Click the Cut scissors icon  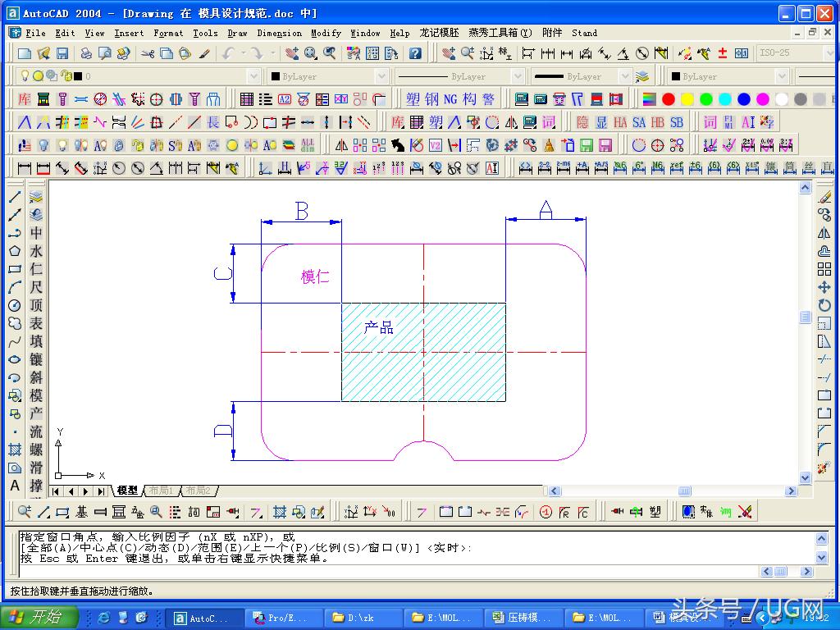click(x=148, y=53)
